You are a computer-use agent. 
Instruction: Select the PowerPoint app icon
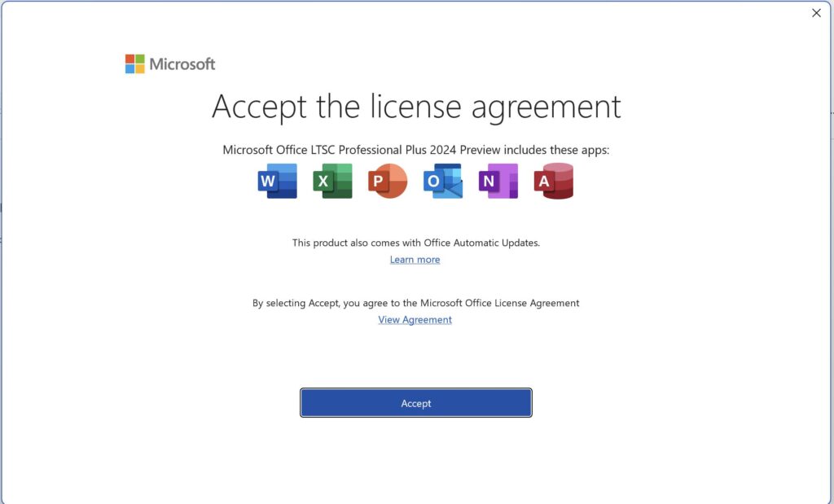[x=387, y=181]
